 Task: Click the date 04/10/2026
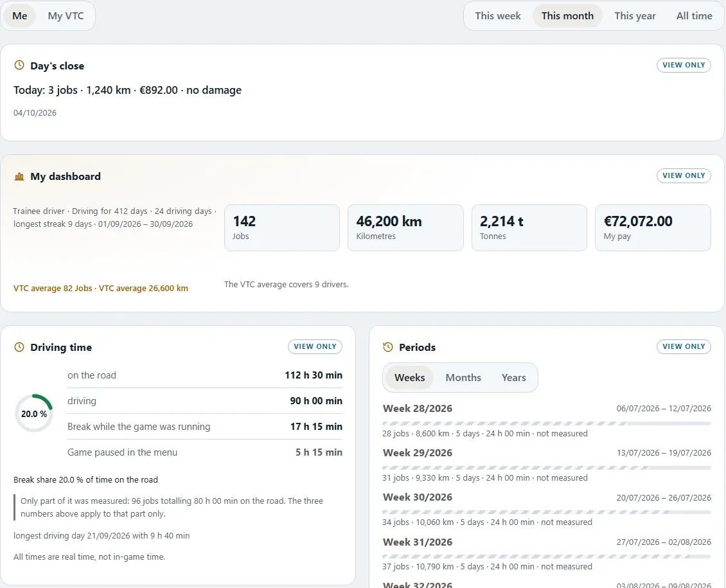(35, 113)
